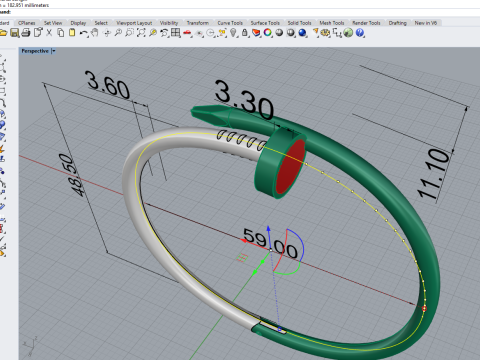Select the red disc surface on nail head
480x360 pixels.
pyautogui.click(x=291, y=167)
